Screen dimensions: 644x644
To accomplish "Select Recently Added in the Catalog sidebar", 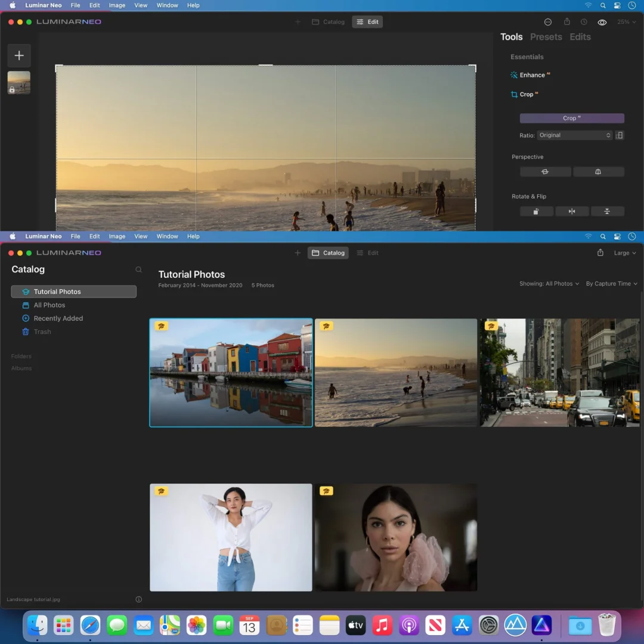I will 58,318.
